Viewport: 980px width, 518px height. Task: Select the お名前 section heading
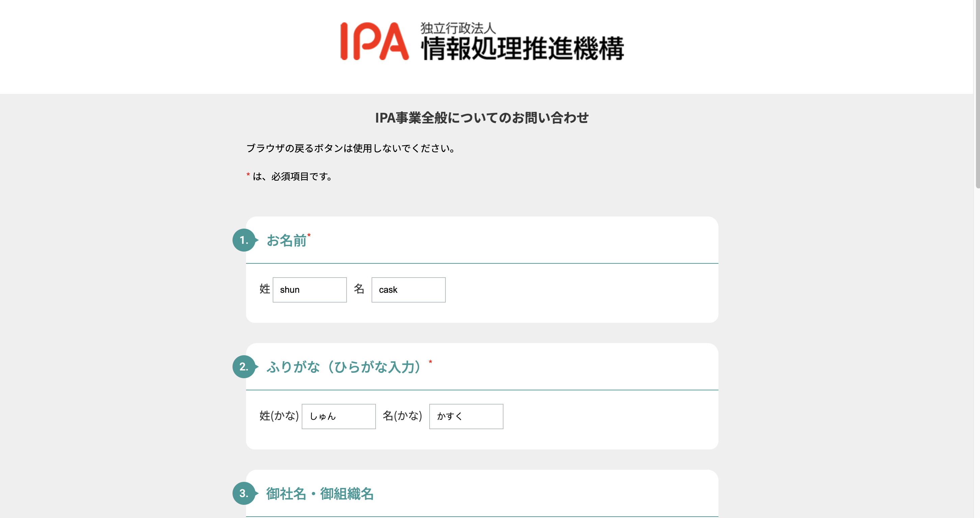coord(287,240)
